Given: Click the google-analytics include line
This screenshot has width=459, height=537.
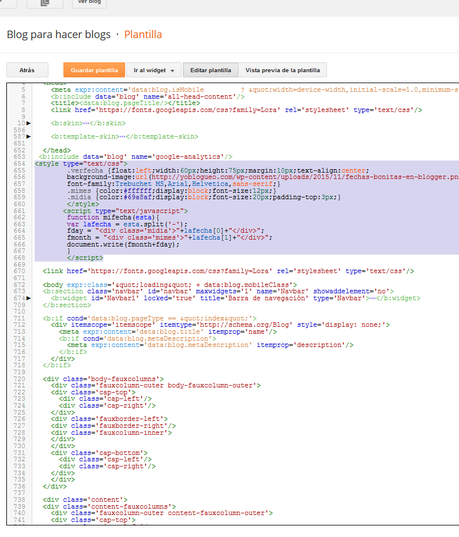Looking at the screenshot, I should point(135,157).
